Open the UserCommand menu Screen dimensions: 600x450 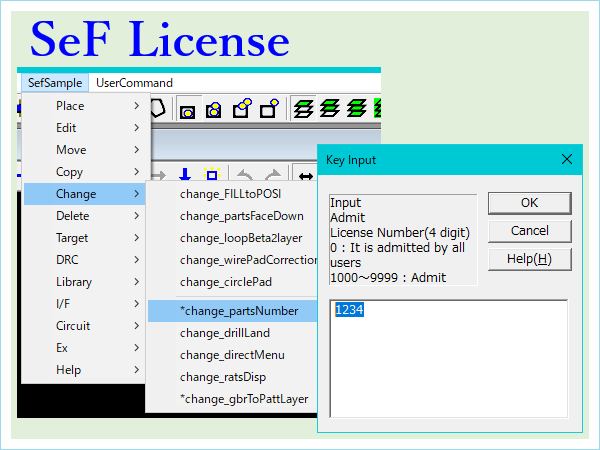134,83
